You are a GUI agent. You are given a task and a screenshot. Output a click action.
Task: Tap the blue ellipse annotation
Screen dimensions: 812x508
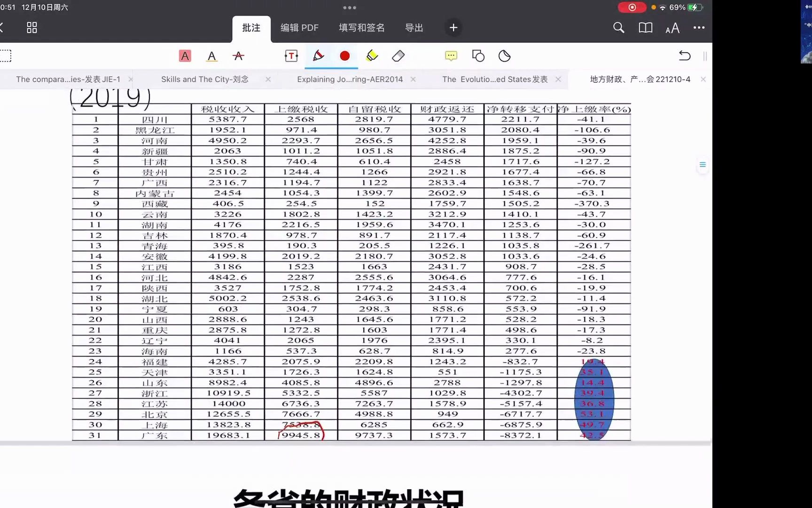(594, 399)
